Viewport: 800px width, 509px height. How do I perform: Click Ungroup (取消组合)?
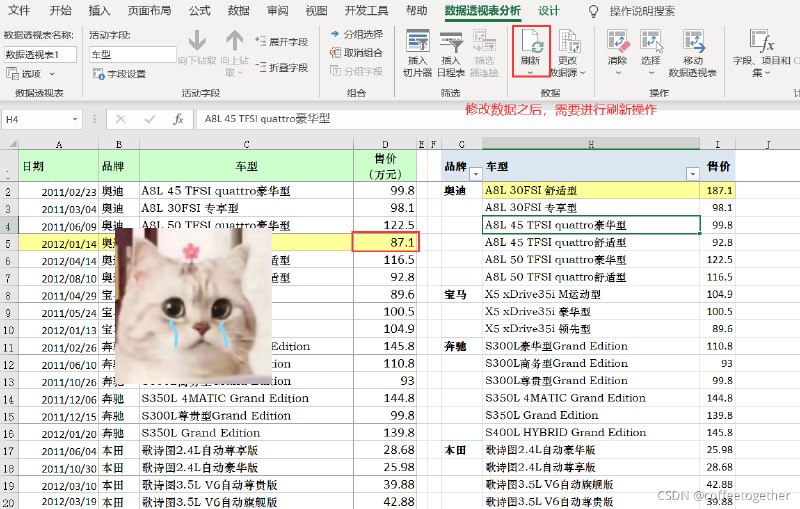coord(356,53)
